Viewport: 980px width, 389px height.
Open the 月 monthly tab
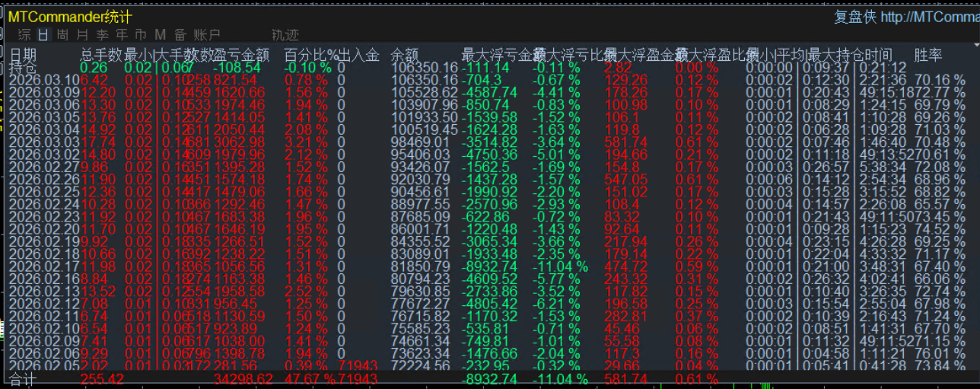tap(82, 34)
